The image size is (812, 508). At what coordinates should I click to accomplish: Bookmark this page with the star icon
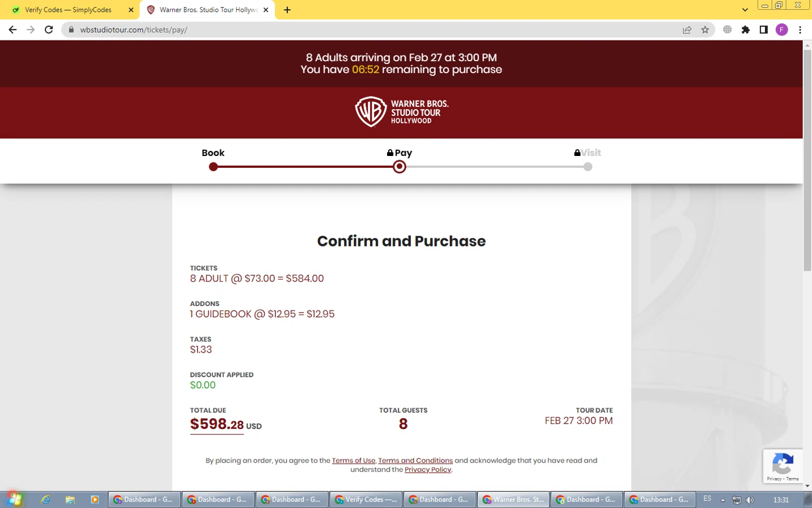point(705,30)
